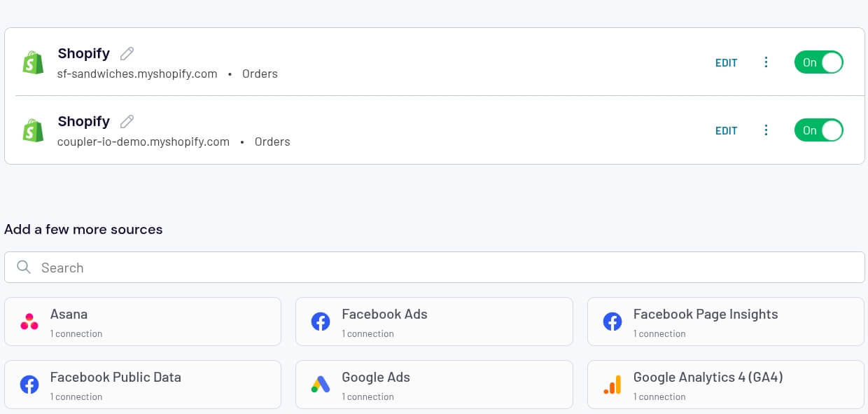Screen dimensions: 868x414
Task: Click the Google Ads logo icon
Action: click(321, 385)
